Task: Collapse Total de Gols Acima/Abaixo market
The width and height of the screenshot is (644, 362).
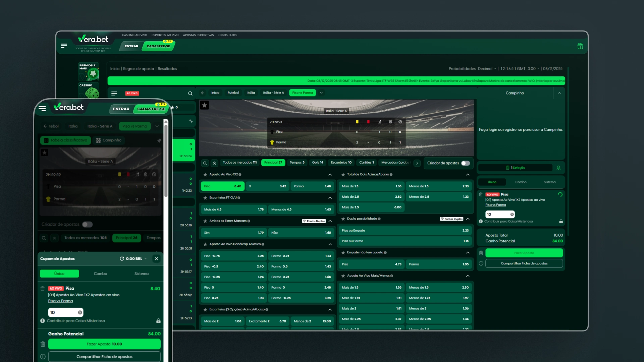Action: pyautogui.click(x=468, y=175)
